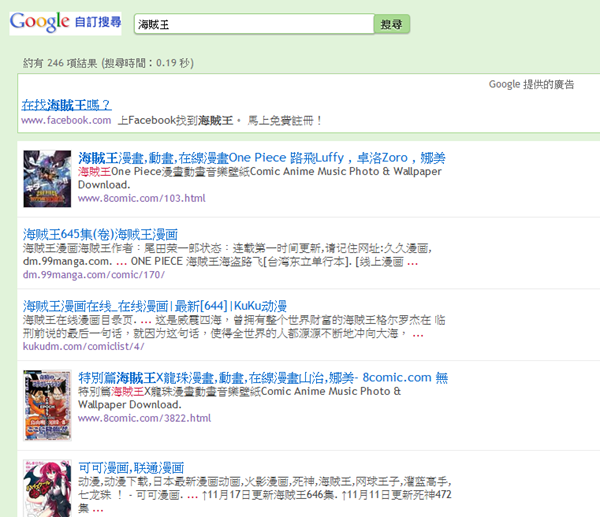The height and width of the screenshot is (517, 600).
Task: Open result 海贼王645集(卷)海贼王漫画
Action: pyautogui.click(x=100, y=234)
